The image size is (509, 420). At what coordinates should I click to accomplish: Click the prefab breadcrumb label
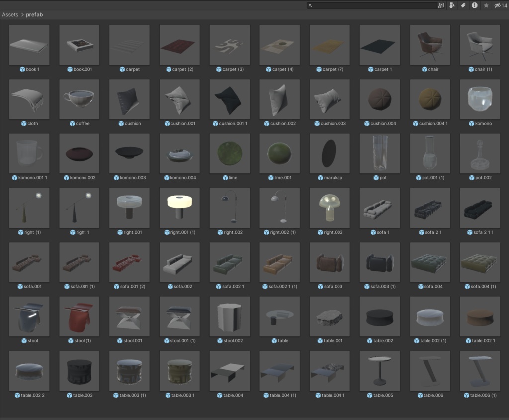coord(34,15)
